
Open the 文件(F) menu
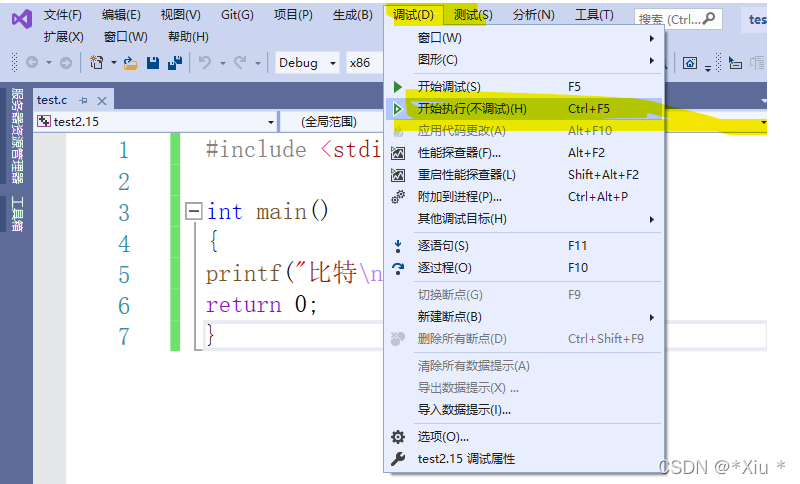coord(62,15)
